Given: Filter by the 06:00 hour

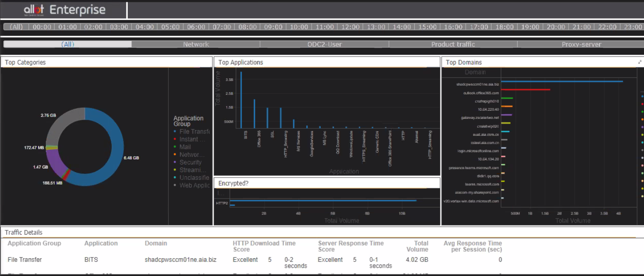Looking at the screenshot, I should (x=196, y=27).
